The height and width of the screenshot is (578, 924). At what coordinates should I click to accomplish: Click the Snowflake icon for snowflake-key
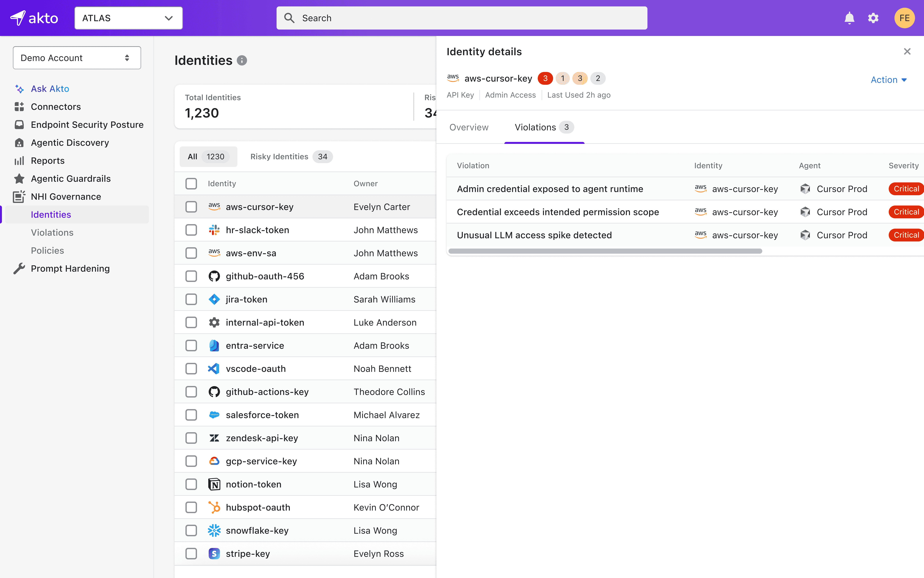tap(214, 531)
